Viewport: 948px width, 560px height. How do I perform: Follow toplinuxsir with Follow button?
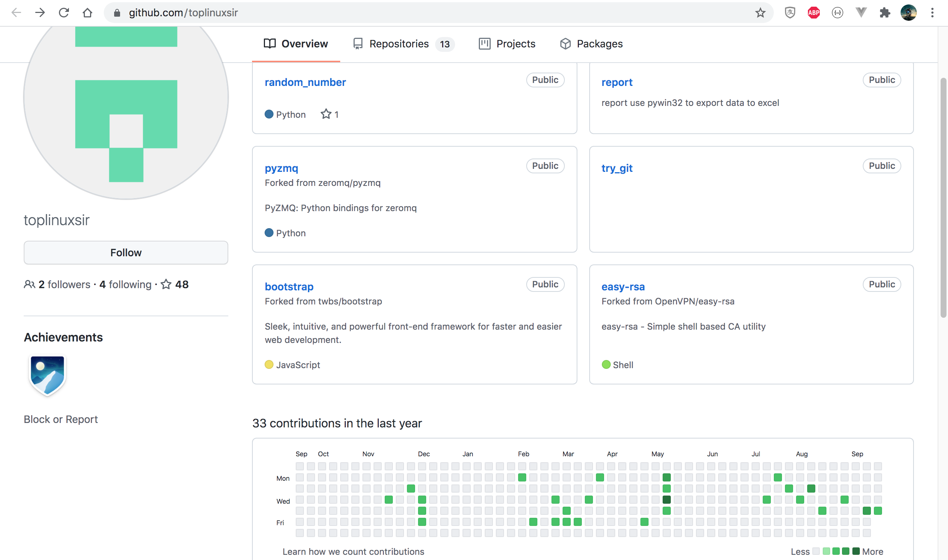point(126,253)
